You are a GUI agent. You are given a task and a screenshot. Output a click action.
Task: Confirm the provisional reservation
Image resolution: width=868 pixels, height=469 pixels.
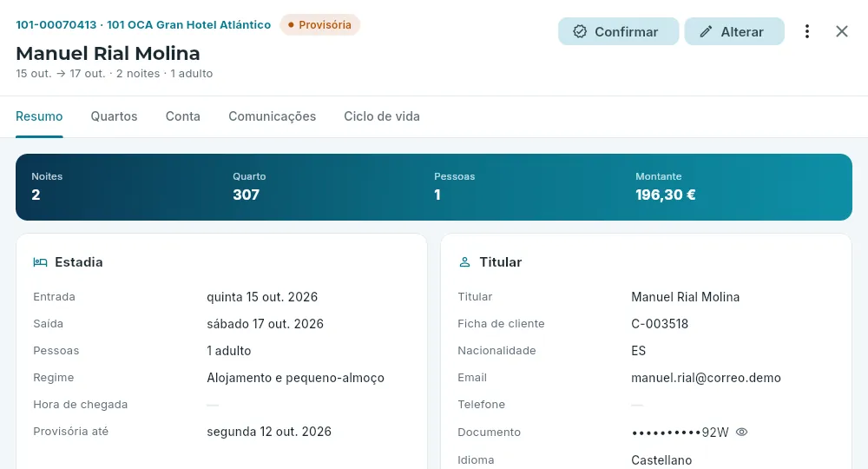click(618, 31)
